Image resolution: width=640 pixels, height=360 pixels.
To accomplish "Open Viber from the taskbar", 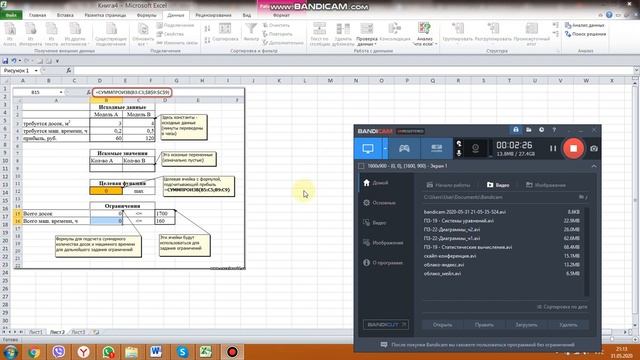I will coord(59,352).
